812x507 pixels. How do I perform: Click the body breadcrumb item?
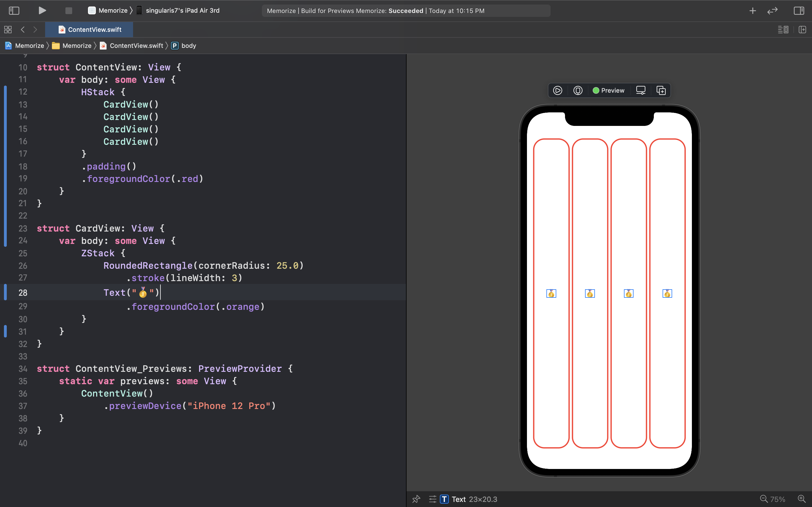pos(188,46)
